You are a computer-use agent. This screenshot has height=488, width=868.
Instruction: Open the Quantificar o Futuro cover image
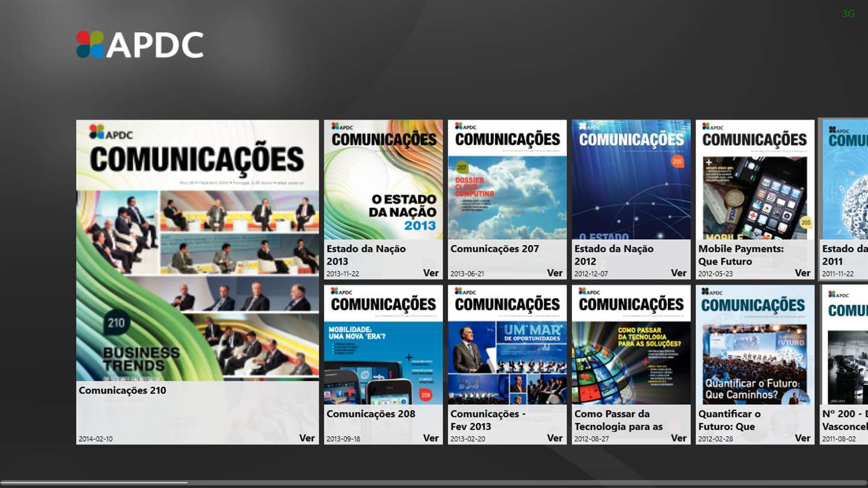click(755, 345)
